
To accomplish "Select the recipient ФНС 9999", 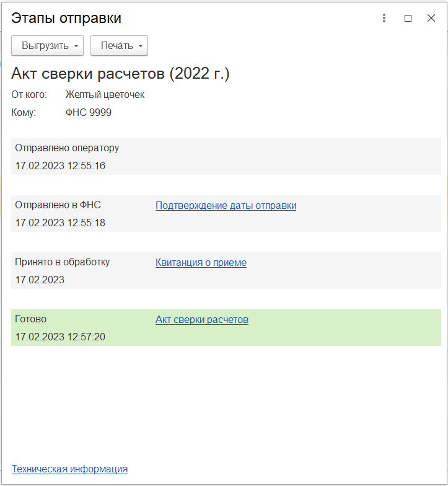I will pos(89,113).
